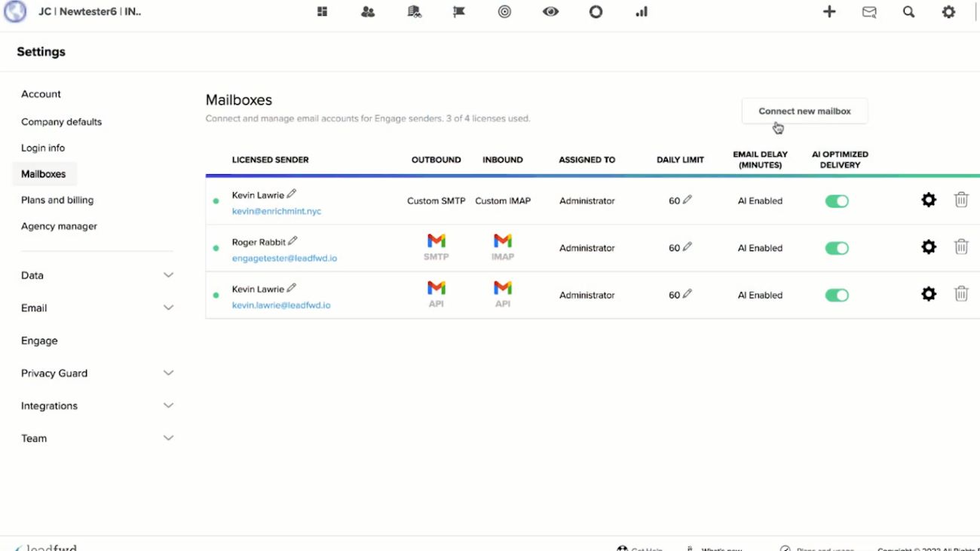Switch off AI delivery for kevin.lawrie@leadfwd.io
Screen dimensions: 980x551
pos(837,295)
